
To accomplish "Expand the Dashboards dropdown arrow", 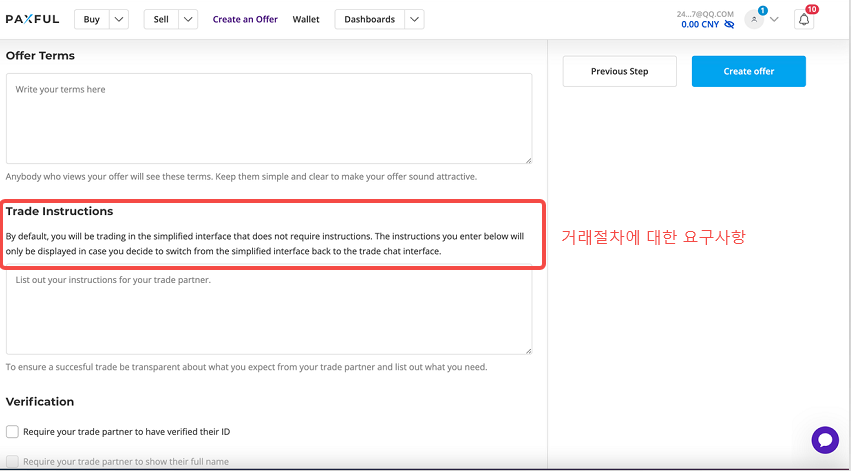I will pos(414,20).
